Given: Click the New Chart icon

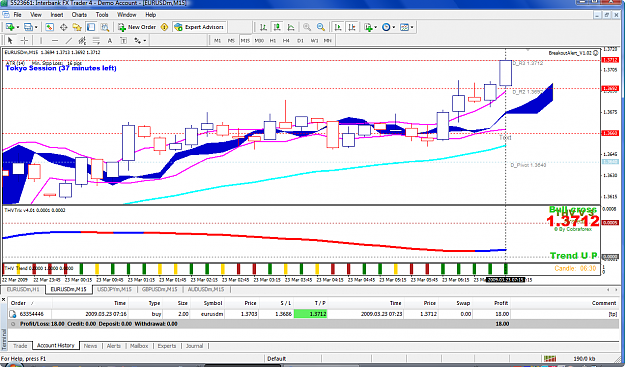Looking at the screenshot, I should 10,27.
